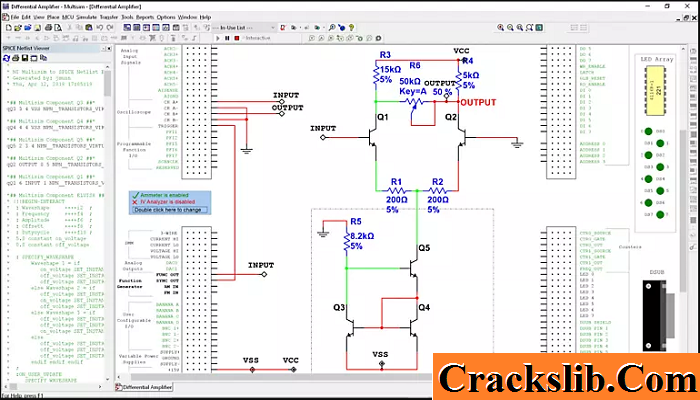The width and height of the screenshot is (700, 400).
Task: Create a new design file
Action: point(8,28)
